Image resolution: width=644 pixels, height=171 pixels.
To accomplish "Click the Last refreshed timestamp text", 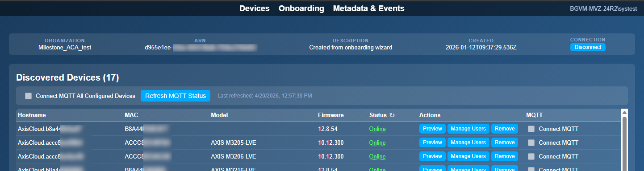I will [264, 96].
